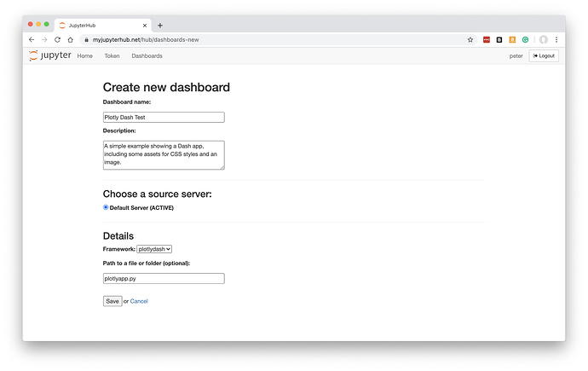
Task: Close the JupyterHub tab
Action: (145, 26)
